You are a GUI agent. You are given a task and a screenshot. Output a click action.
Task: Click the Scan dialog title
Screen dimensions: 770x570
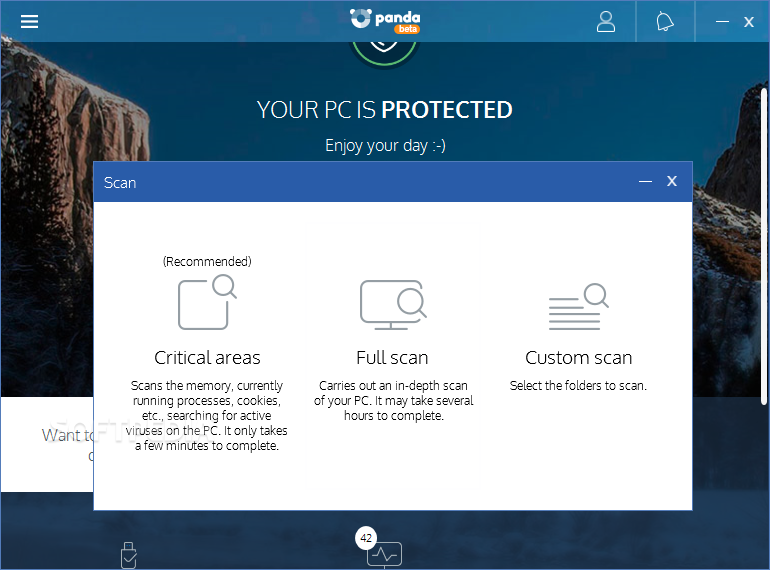pos(120,183)
